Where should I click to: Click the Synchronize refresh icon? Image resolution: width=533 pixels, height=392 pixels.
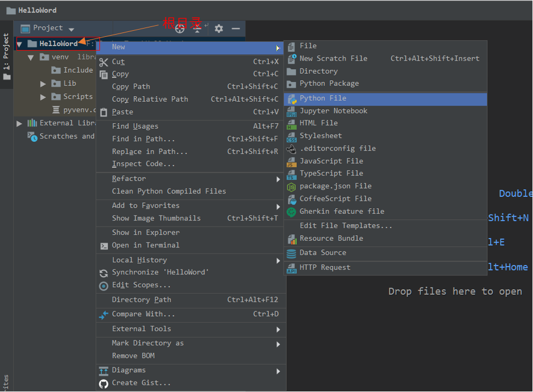click(104, 273)
